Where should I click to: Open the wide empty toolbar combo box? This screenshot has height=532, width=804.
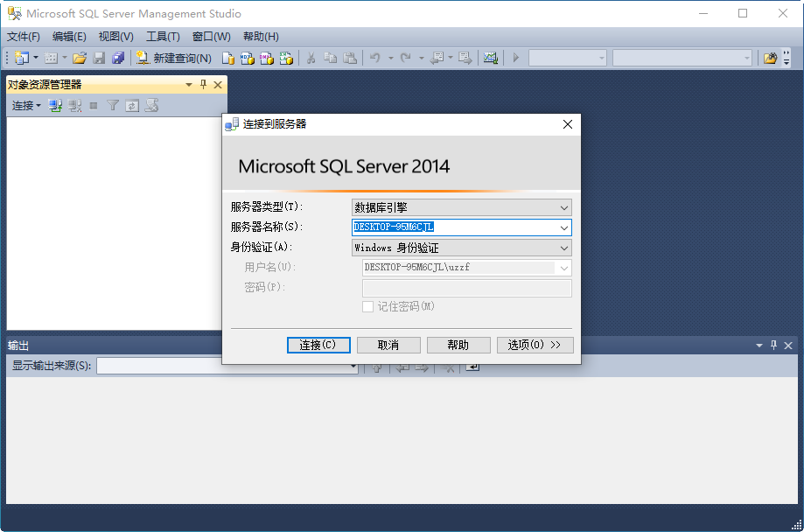click(682, 58)
